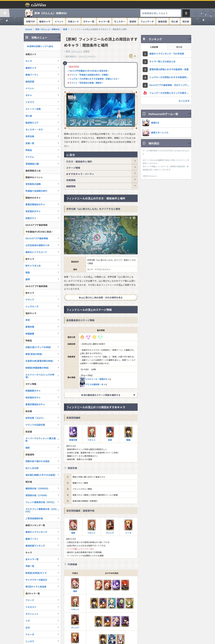Open the トーマ character icon in 安定周回編成

pos(128,525)
